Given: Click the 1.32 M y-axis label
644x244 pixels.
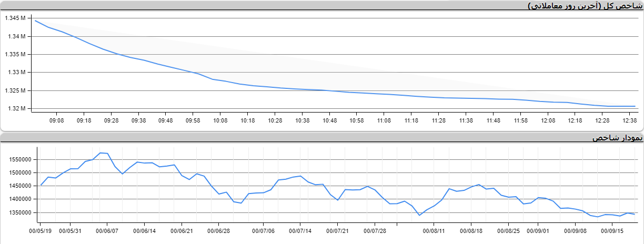Looking at the screenshot, I should click(x=16, y=108).
